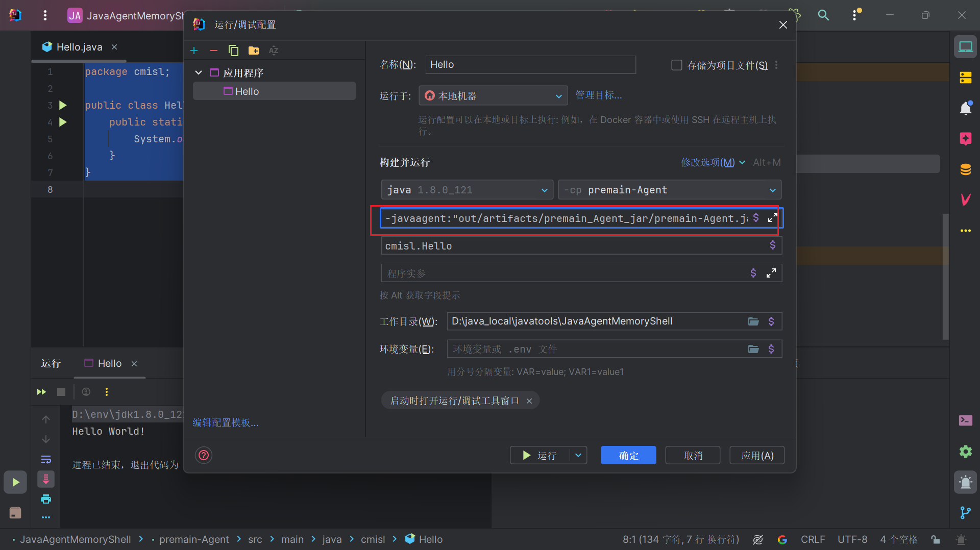This screenshot has width=980, height=550.
Task: Copy the selected run configuration
Action: pos(233,51)
